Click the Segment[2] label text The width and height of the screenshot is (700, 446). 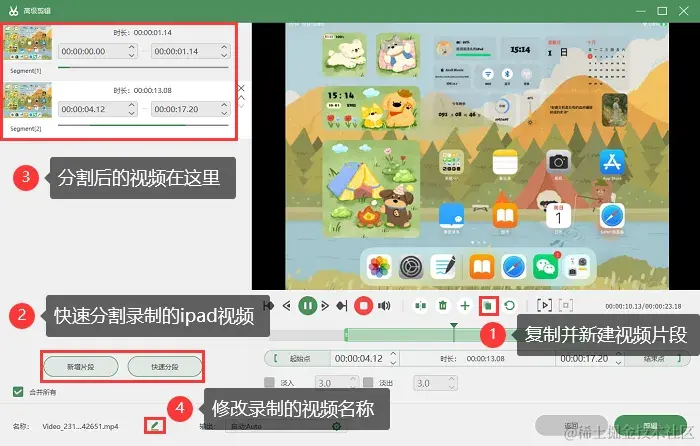coord(25,129)
